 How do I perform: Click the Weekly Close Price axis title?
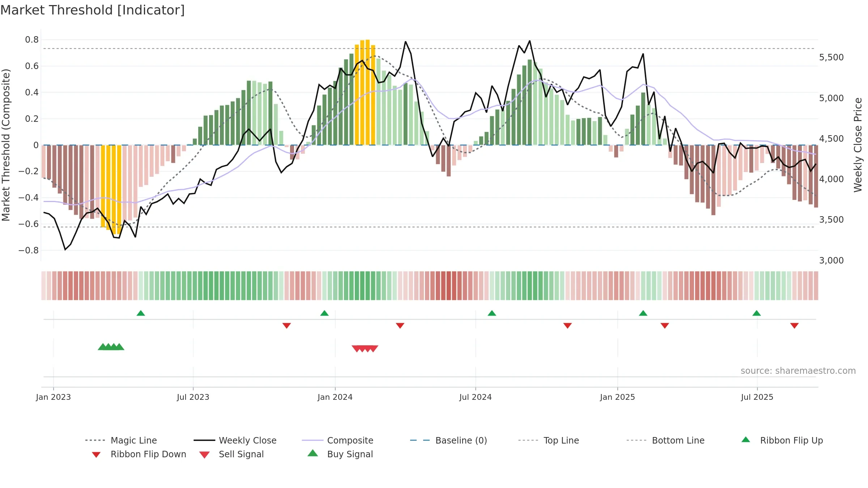(858, 145)
